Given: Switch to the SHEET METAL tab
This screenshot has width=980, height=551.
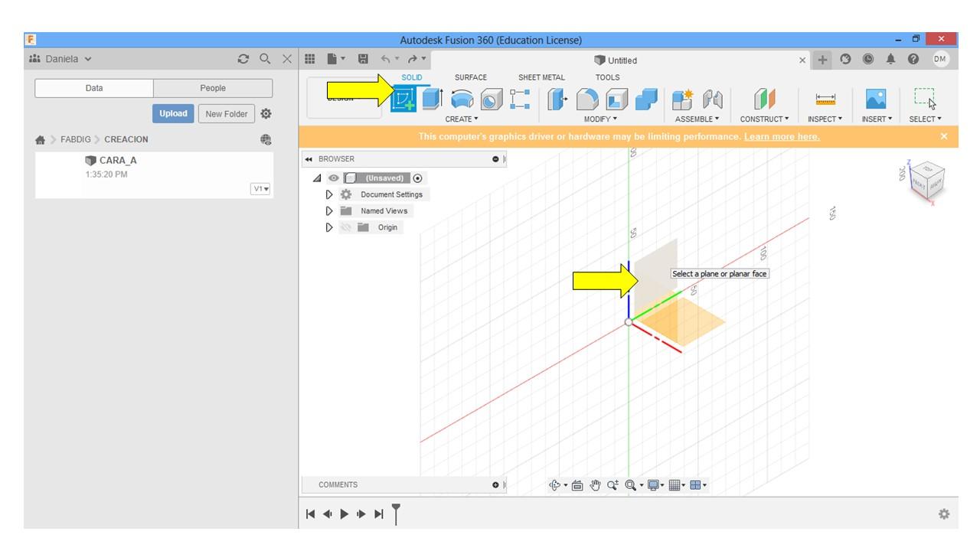Looking at the screenshot, I should coord(541,77).
